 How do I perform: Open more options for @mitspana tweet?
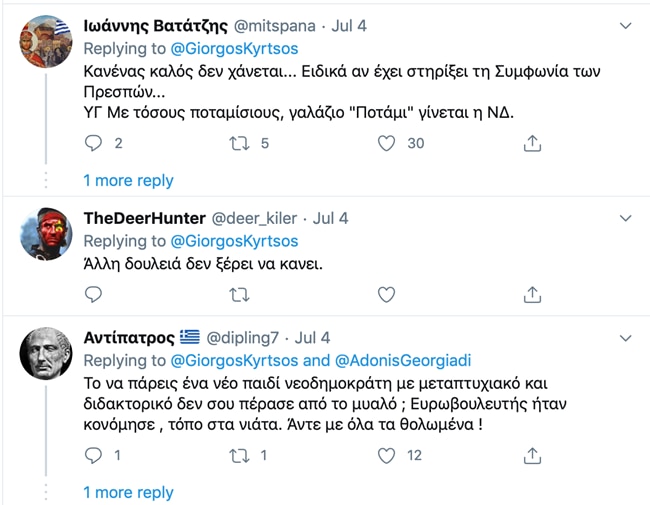626,24
